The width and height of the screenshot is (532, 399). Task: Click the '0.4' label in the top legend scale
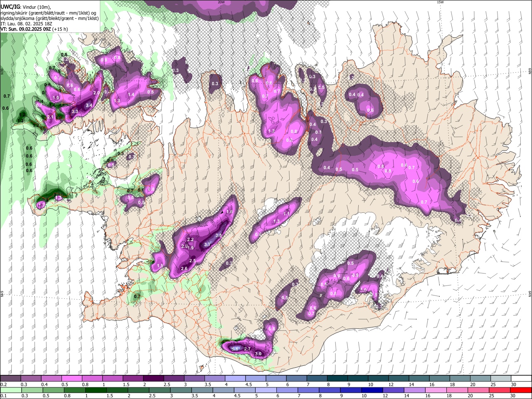tap(44, 384)
